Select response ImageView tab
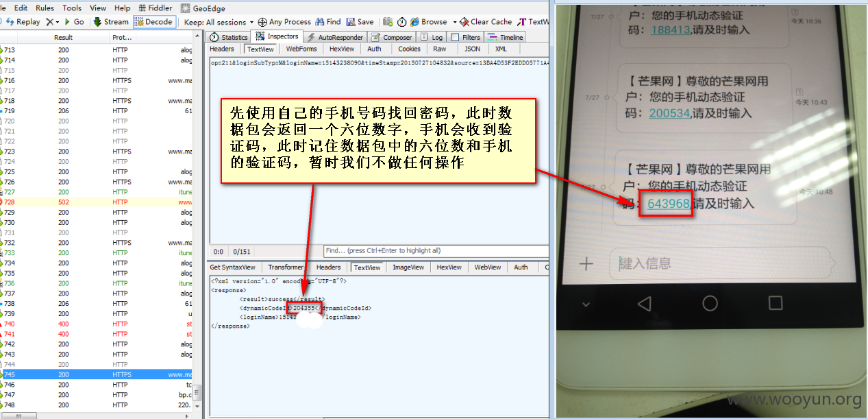The image size is (868, 419). (x=408, y=267)
